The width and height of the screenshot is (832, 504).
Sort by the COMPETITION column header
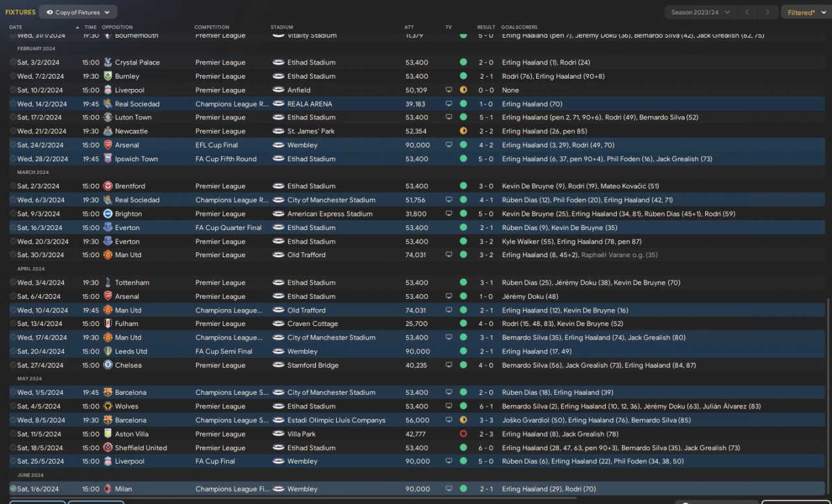[x=212, y=27]
